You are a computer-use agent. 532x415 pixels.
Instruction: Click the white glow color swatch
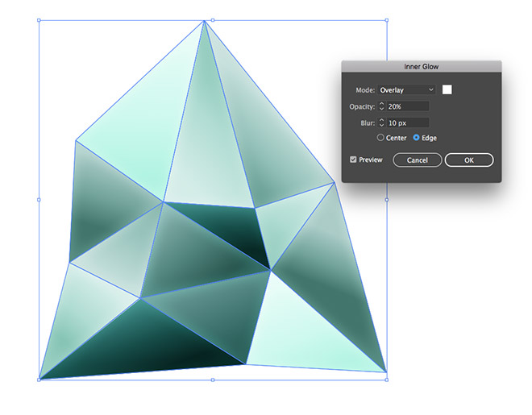coord(447,89)
